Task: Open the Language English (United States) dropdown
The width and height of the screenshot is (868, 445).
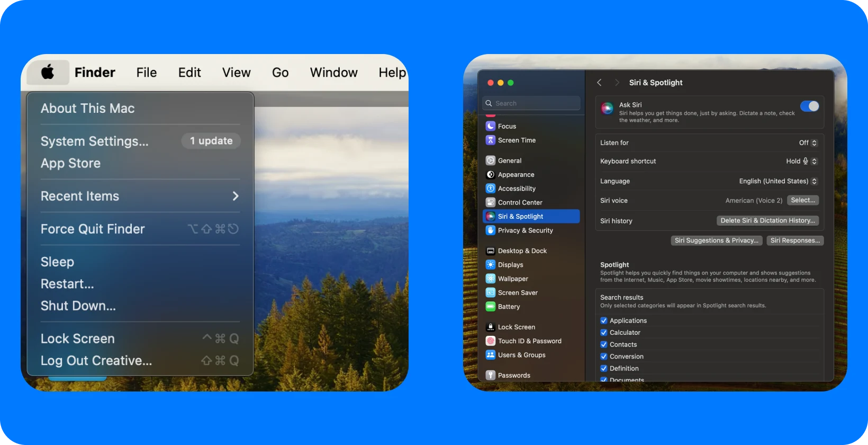Action: [778, 181]
